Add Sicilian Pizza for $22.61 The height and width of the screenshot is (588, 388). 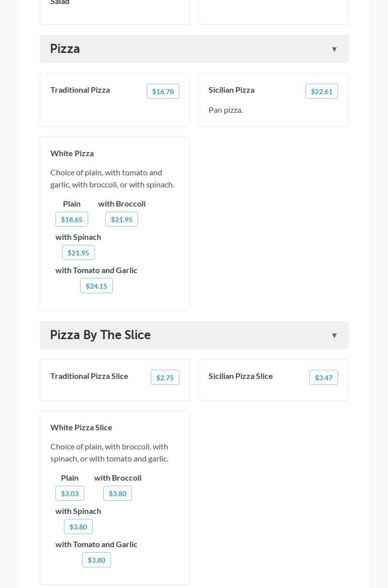pyautogui.click(x=321, y=91)
